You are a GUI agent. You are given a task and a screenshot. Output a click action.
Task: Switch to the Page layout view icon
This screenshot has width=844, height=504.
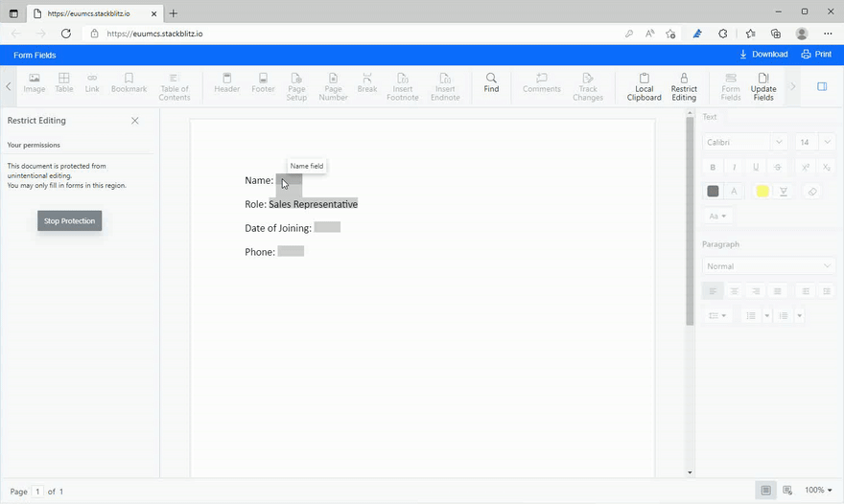tap(765, 490)
